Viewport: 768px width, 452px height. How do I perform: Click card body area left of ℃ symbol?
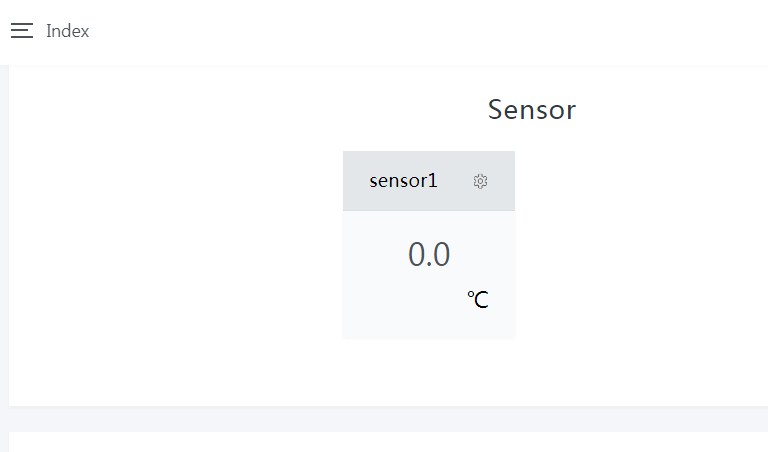pyautogui.click(x=400, y=300)
